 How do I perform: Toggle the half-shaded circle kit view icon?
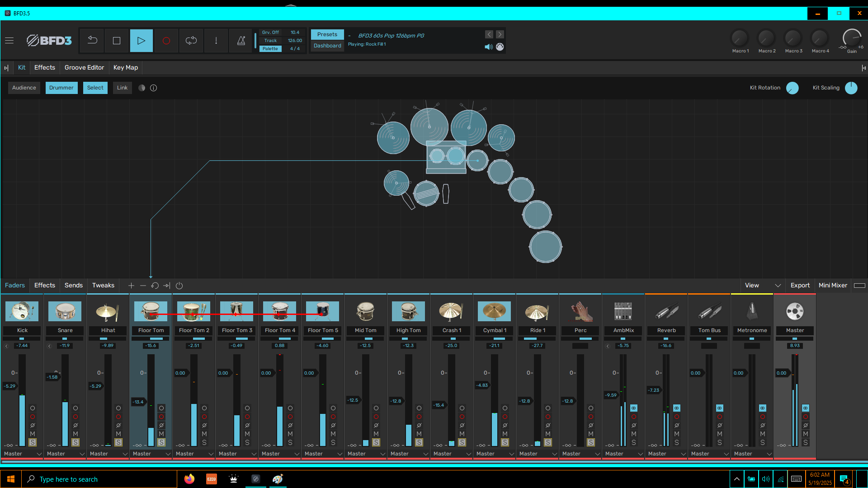[x=142, y=88]
